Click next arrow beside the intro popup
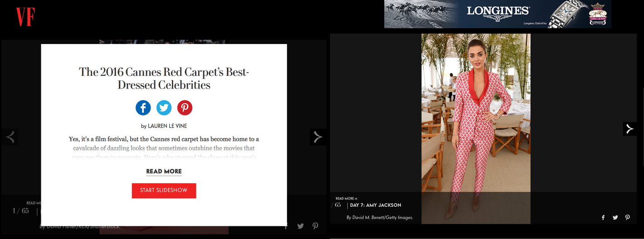This screenshot has height=239, width=644. pos(318,137)
